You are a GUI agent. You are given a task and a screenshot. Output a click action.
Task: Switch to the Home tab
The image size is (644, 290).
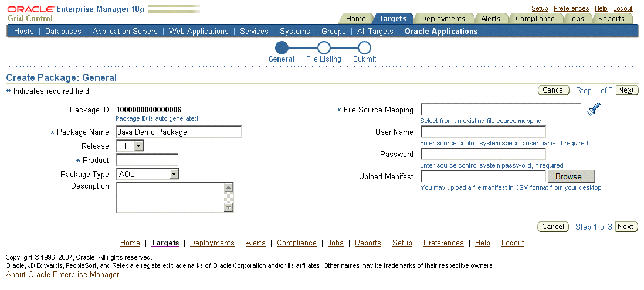coord(355,19)
